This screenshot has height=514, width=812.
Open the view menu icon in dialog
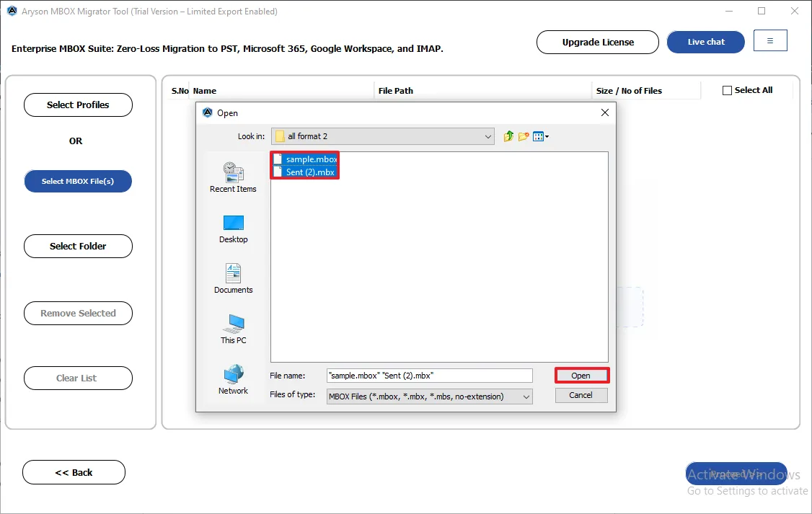pyautogui.click(x=541, y=137)
